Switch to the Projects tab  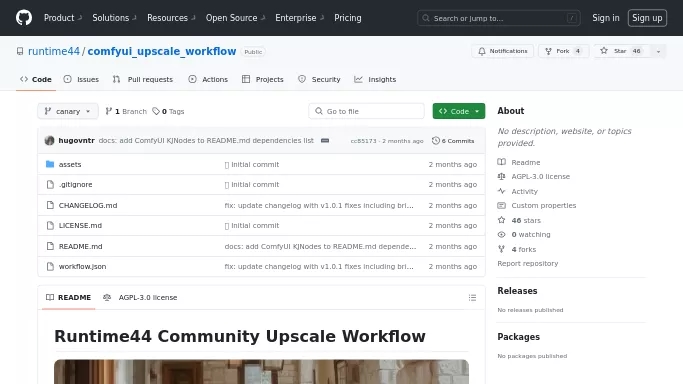pos(263,80)
